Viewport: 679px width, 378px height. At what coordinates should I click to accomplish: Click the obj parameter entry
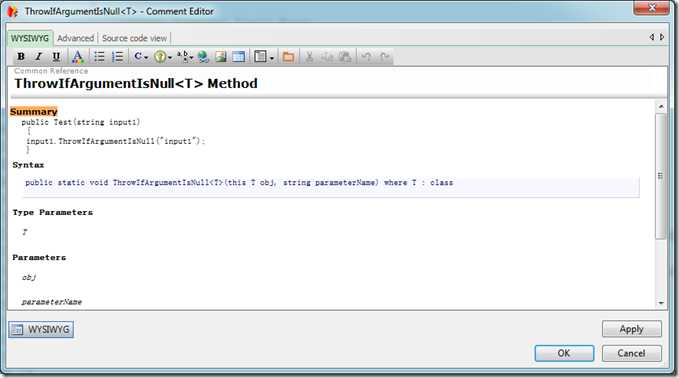[x=29, y=277]
